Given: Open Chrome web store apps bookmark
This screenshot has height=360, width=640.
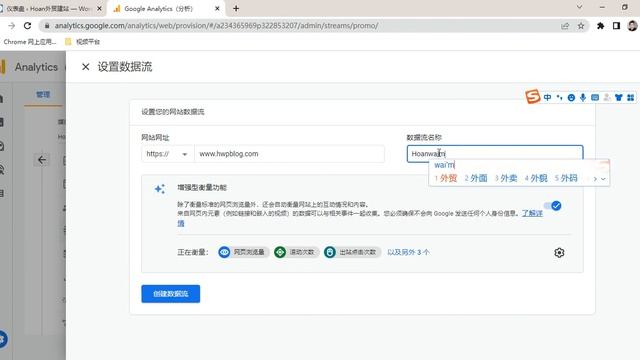Looking at the screenshot, I should pos(29,42).
